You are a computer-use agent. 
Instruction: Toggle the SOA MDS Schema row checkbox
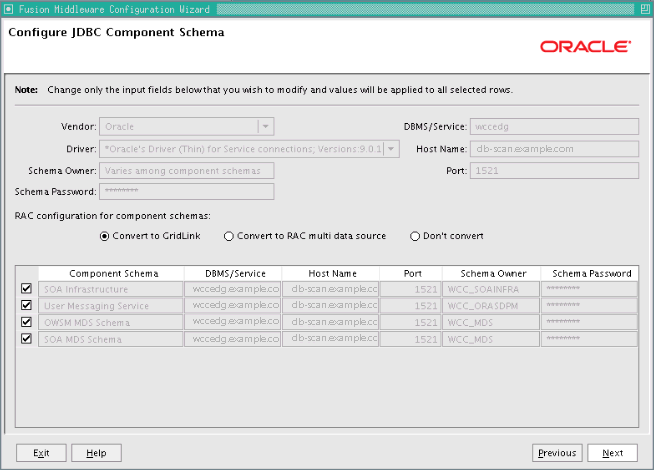(x=26, y=339)
